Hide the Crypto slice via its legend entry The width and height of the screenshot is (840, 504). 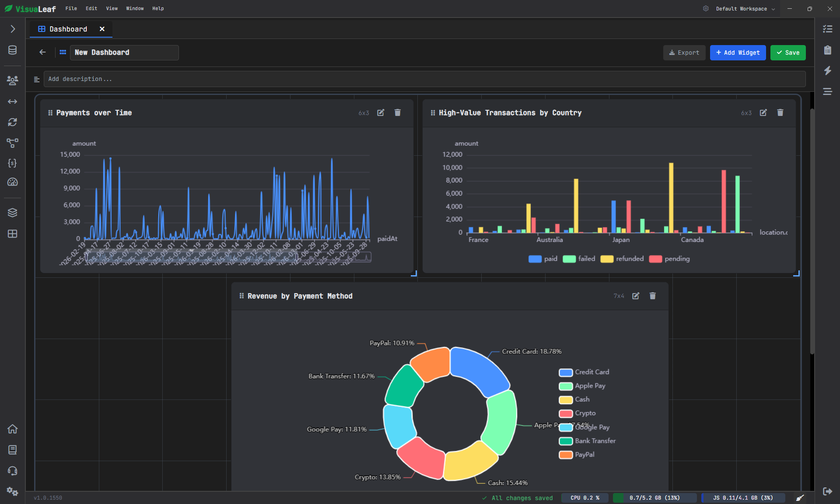577,413
